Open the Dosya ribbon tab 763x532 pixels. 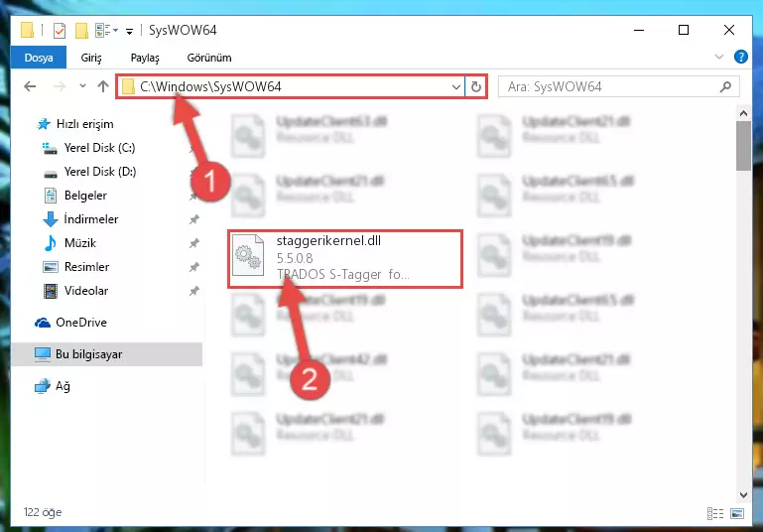coord(39,58)
